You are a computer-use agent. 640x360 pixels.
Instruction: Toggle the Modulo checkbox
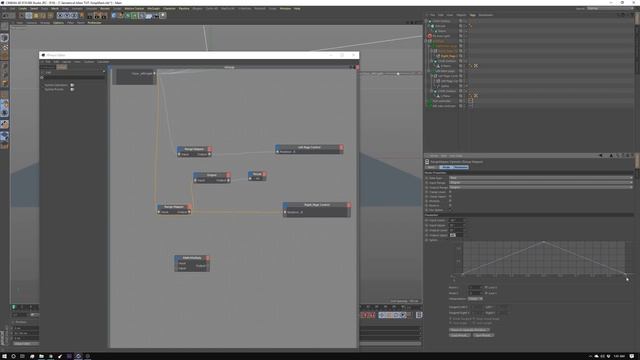(x=450, y=201)
